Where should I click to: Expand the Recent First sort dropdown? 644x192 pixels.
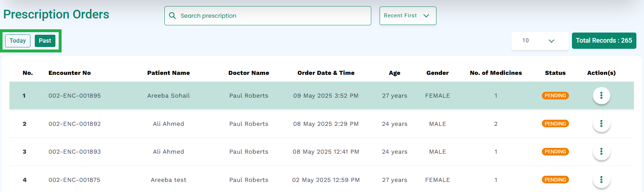408,16
